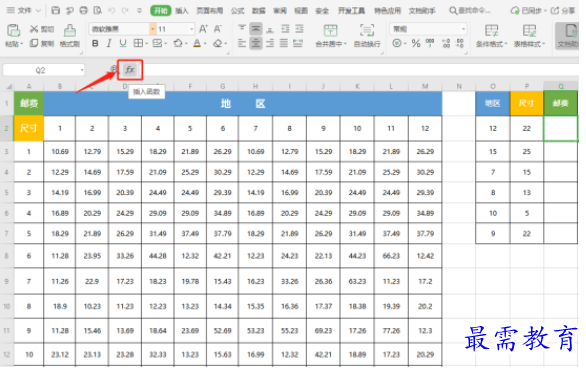Screen dimensions: 586x370
Task: Toggle Underline formatting
Action: pyautogui.click(x=123, y=43)
